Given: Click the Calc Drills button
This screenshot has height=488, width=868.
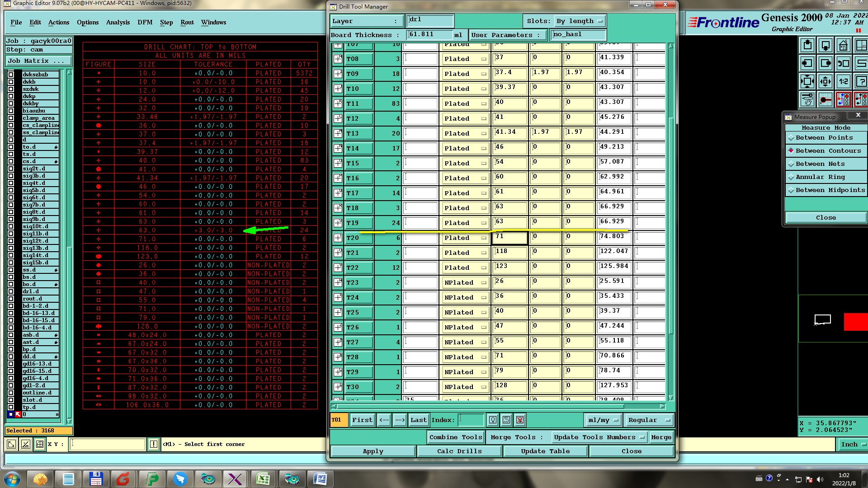Looking at the screenshot, I should [x=459, y=451].
